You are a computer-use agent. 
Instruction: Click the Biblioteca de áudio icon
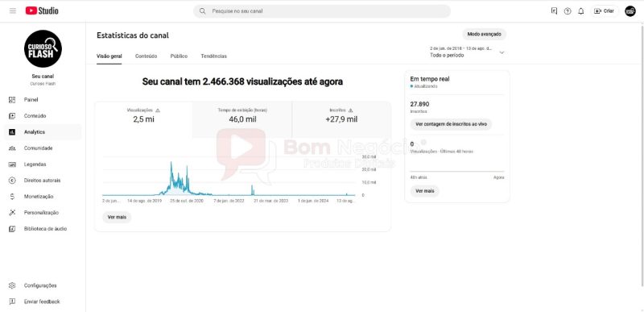click(12, 228)
